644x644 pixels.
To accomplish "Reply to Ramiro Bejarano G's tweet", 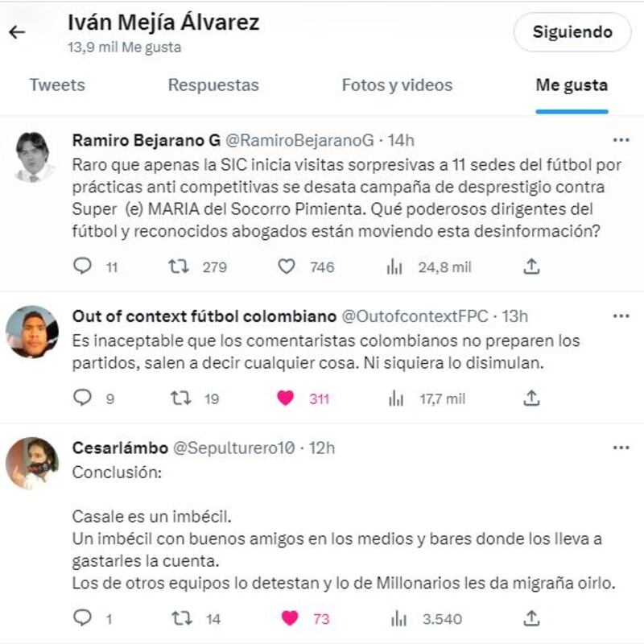I will click(83, 266).
